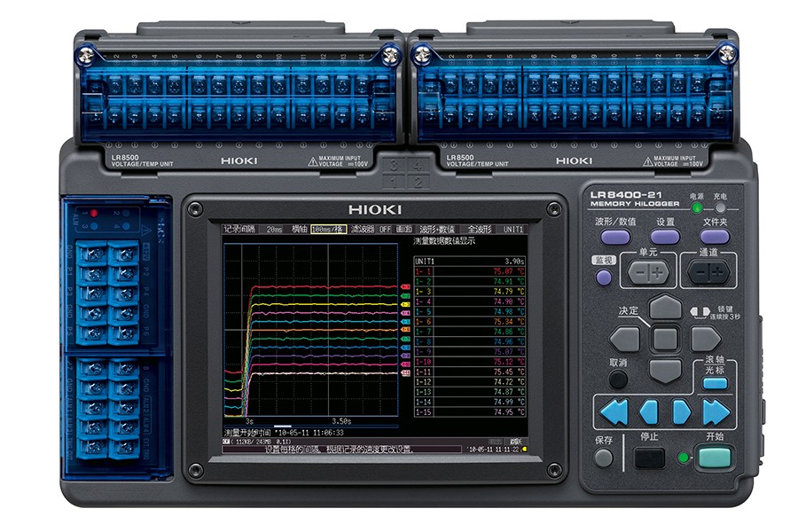
Task: Select channel row 1-10 reading 75.12 °C
Action: [470, 362]
